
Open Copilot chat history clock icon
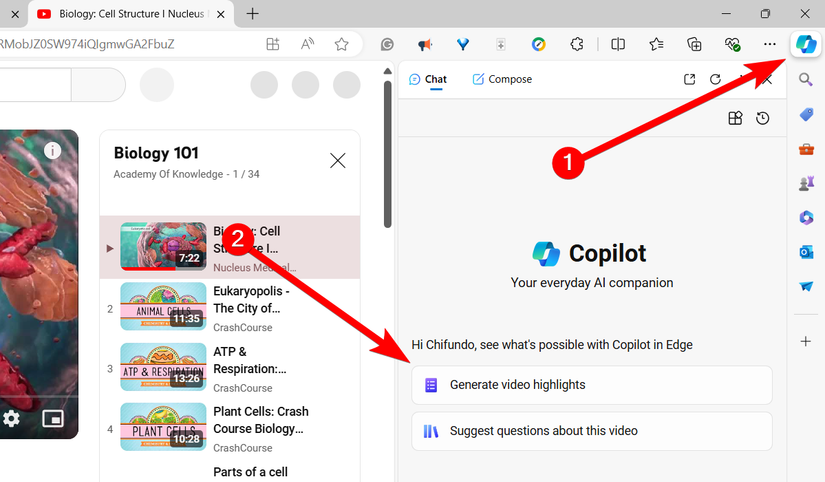762,118
